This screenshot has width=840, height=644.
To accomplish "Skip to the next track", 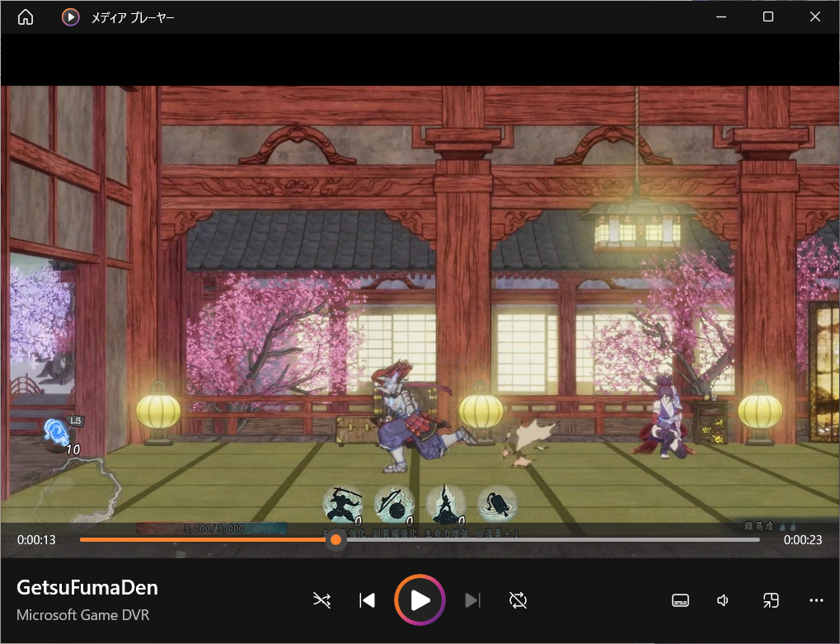I will pyautogui.click(x=472, y=600).
